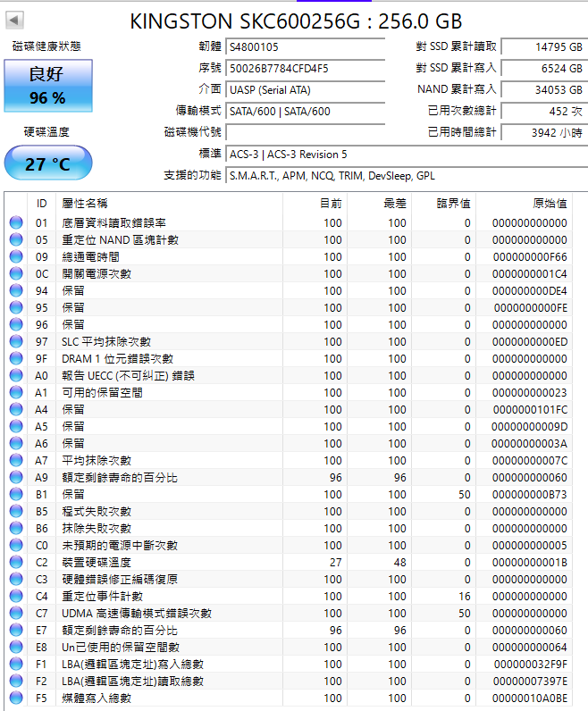588x711 pixels.
Task: Select the UDMA 高速傳輸模式錯誤次數 attribute name
Action: click(x=137, y=613)
